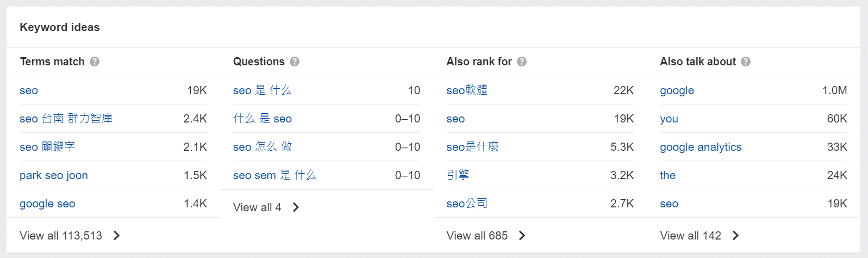Select 'seo軟體' keyword in Also rank for
868x258 pixels.
point(467,90)
